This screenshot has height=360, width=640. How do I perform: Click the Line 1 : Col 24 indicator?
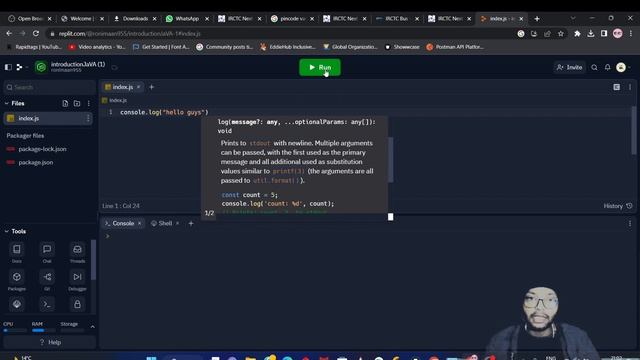click(x=121, y=206)
